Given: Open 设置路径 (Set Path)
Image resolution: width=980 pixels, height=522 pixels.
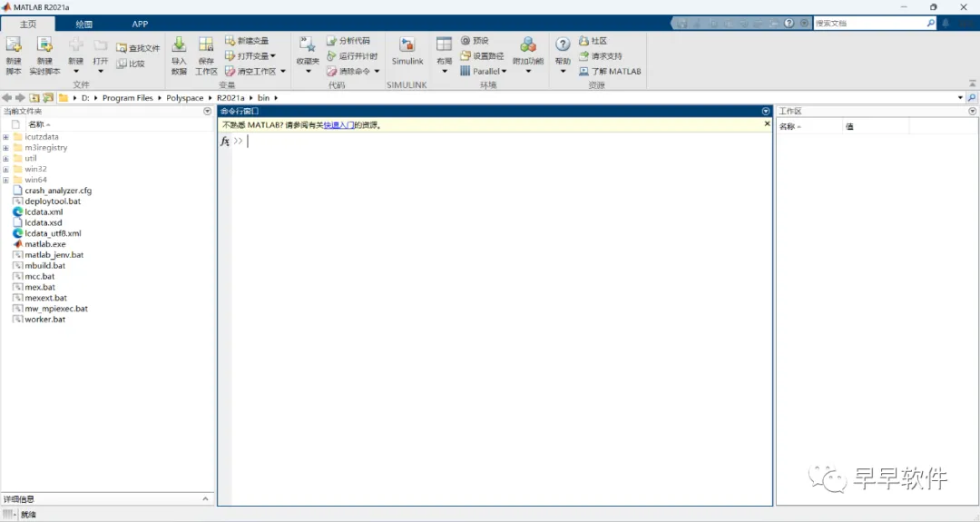Looking at the screenshot, I should (482, 56).
